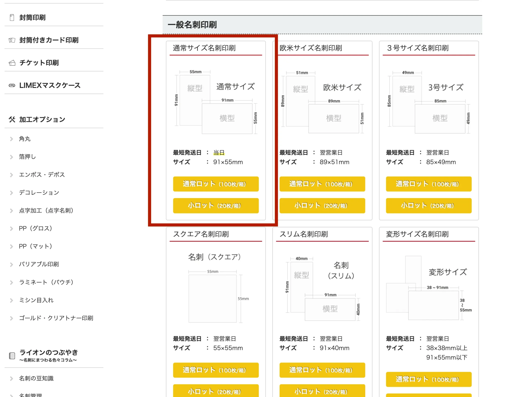Open the 封筒付きカード印刷 menu item
The height and width of the screenshot is (397, 532).
(x=49, y=40)
